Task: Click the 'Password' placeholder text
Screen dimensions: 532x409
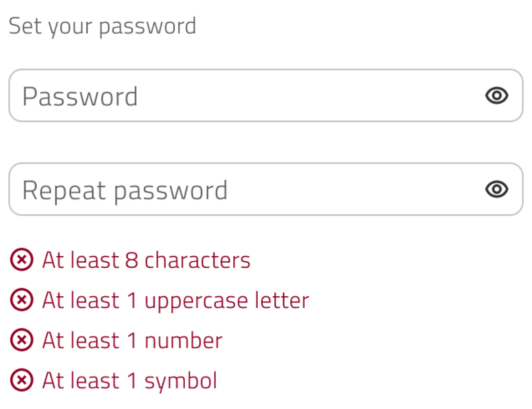Action: (80, 96)
